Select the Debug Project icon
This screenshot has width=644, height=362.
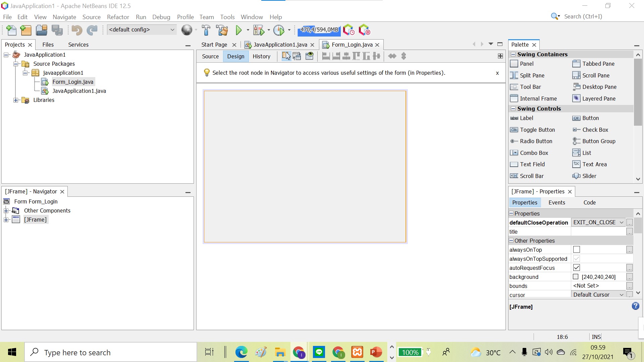pos(259,30)
